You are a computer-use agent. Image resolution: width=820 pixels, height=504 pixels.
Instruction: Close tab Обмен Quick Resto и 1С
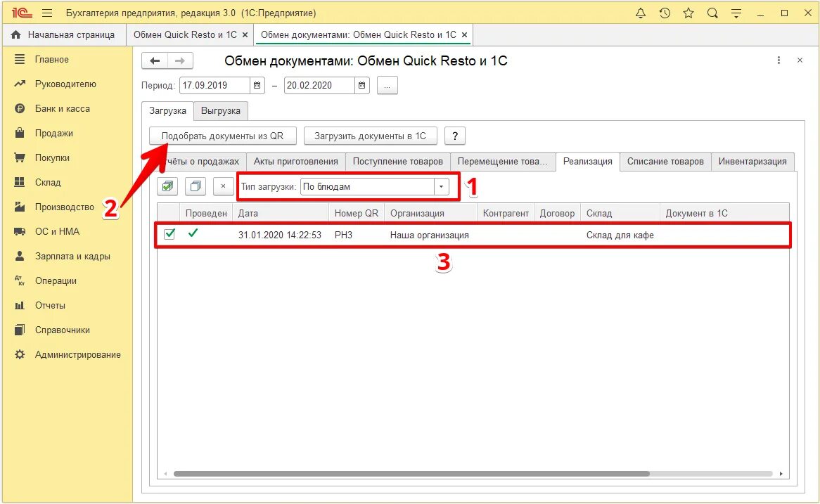pyautogui.click(x=245, y=34)
